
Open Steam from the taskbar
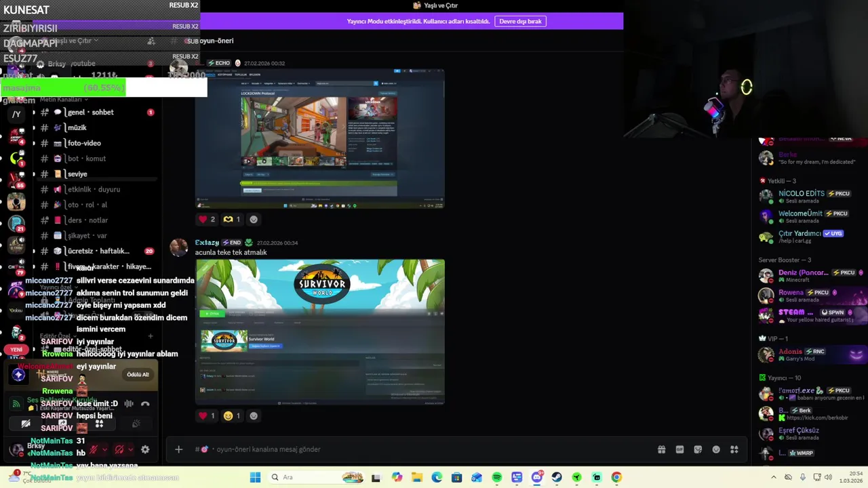point(557,477)
